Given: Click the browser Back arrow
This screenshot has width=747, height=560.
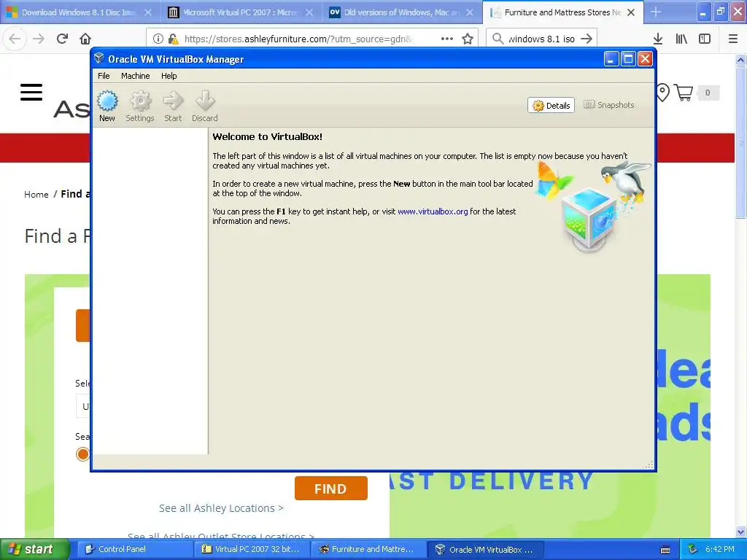Looking at the screenshot, I should 15,39.
